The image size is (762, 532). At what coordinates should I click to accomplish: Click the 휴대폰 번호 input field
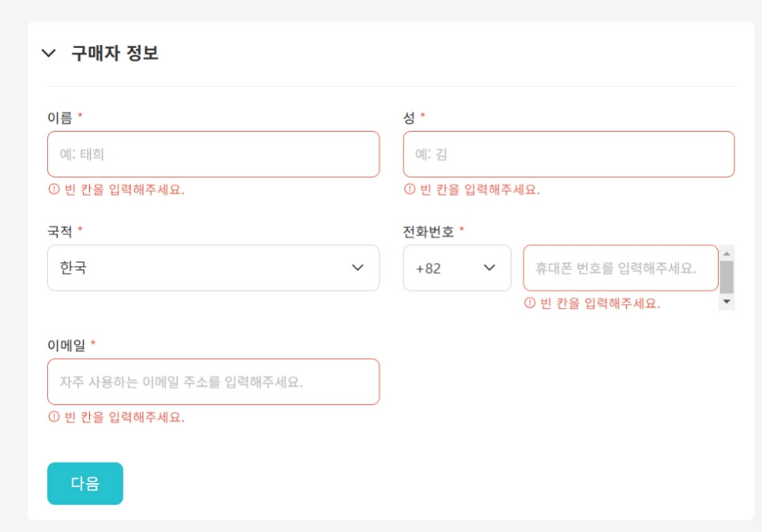tap(620, 268)
